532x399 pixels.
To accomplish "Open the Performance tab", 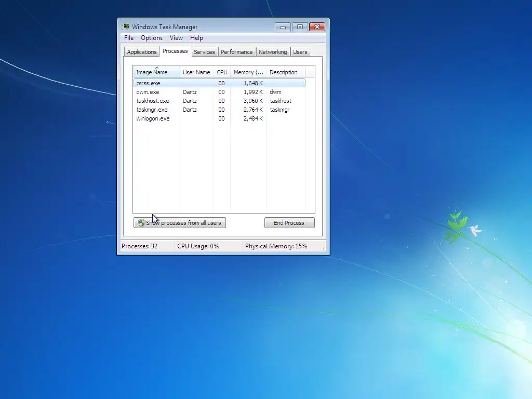I will tap(237, 52).
